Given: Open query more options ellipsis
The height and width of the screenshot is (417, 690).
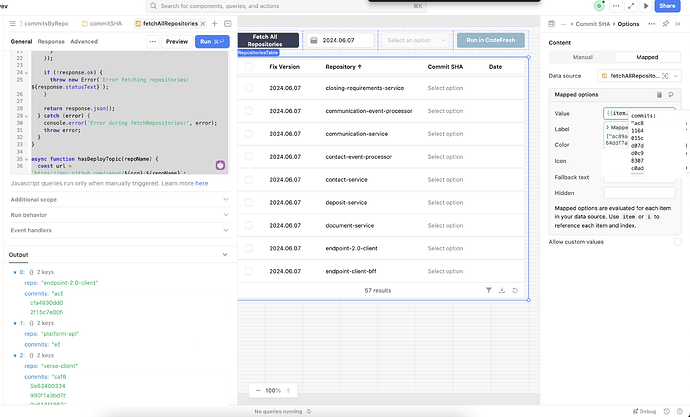Looking at the screenshot, I should click(153, 42).
